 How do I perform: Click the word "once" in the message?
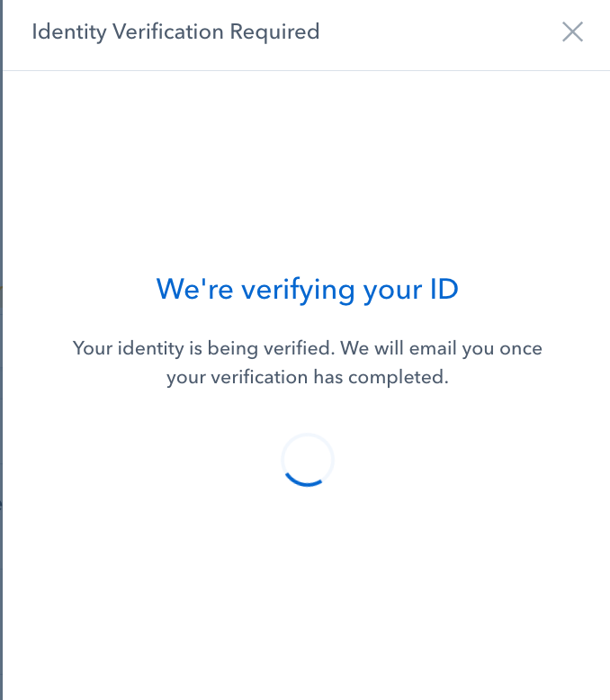[522, 347]
